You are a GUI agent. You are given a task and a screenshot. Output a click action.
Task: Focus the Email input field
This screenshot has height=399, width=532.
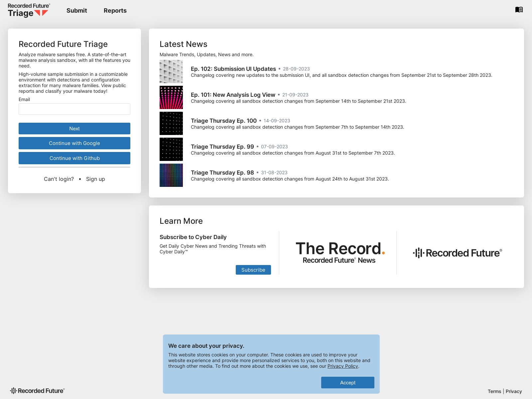point(74,109)
